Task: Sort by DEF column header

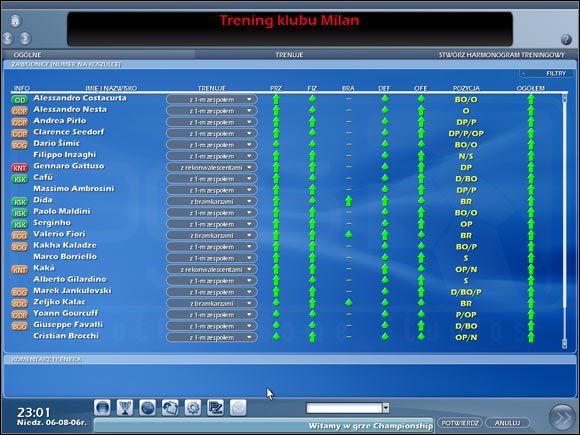Action: [x=384, y=88]
